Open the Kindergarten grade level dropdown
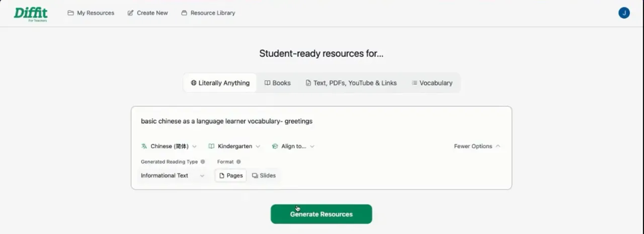 pos(235,146)
